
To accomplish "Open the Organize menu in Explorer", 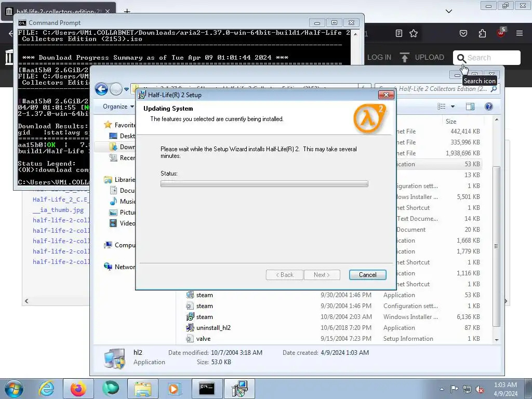I will click(x=118, y=107).
